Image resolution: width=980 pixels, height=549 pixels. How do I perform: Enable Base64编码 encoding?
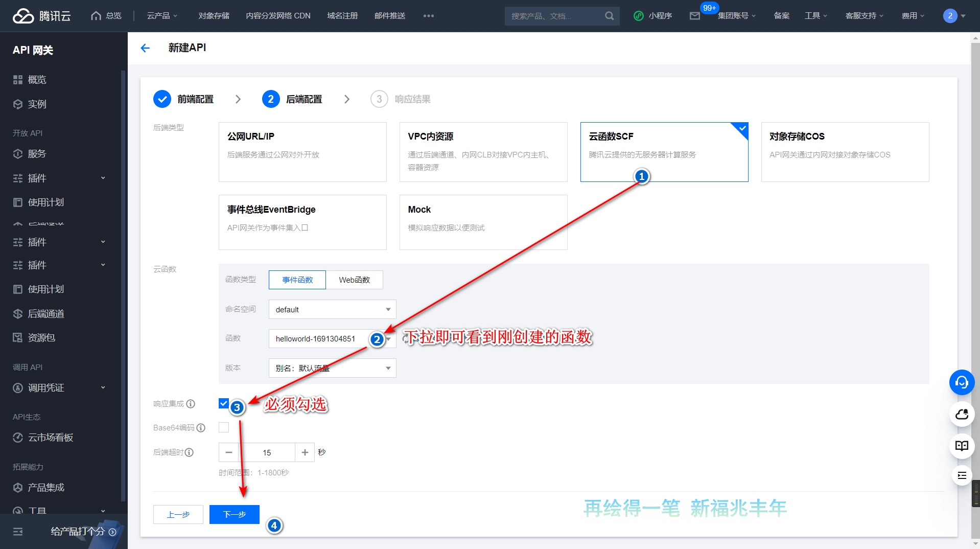[x=223, y=427]
